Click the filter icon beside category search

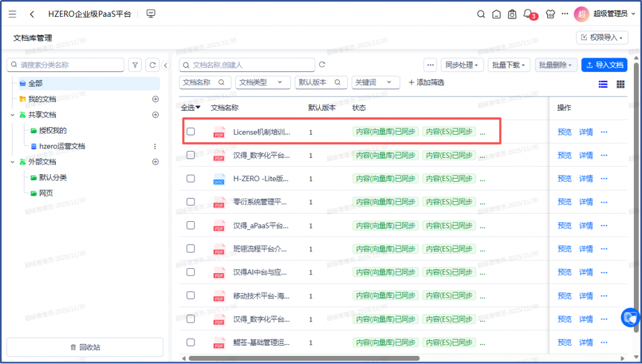135,65
